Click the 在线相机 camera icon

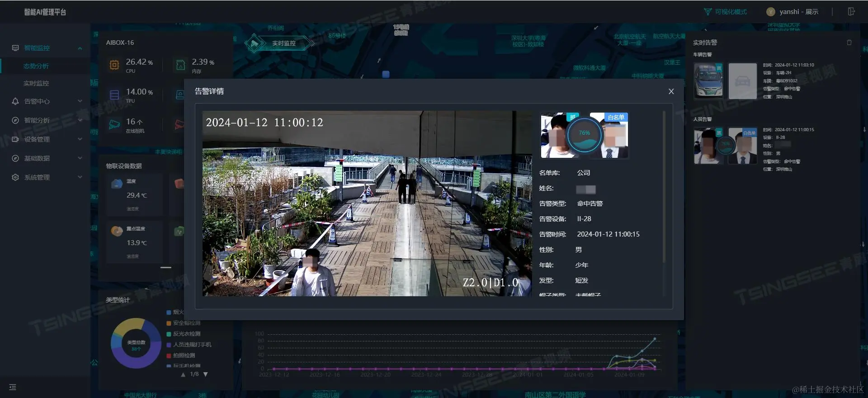114,124
